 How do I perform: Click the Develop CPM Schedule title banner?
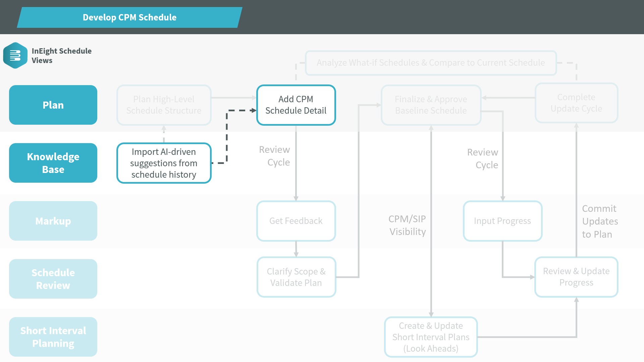coord(129,17)
